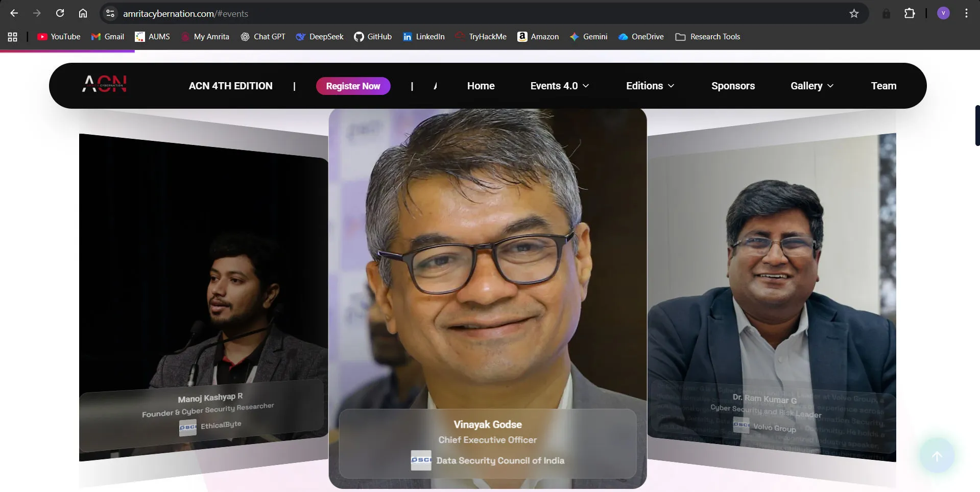Image resolution: width=980 pixels, height=492 pixels.
Task: Click the name text Vinayak Godse
Action: click(x=488, y=424)
